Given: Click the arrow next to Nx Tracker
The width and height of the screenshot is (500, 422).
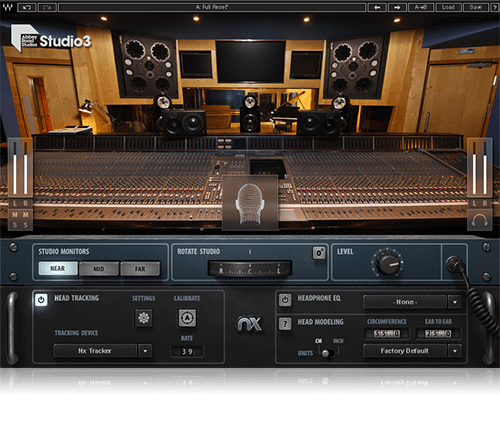Looking at the screenshot, I should click(145, 351).
